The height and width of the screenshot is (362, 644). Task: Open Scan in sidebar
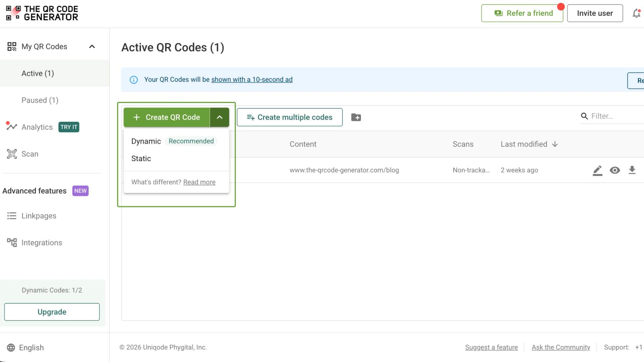click(x=30, y=154)
